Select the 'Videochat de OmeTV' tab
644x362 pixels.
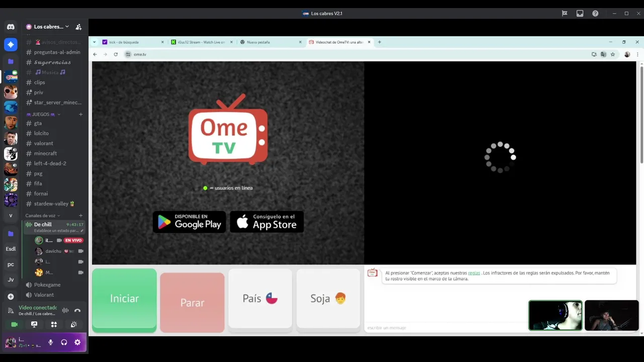tap(340, 42)
